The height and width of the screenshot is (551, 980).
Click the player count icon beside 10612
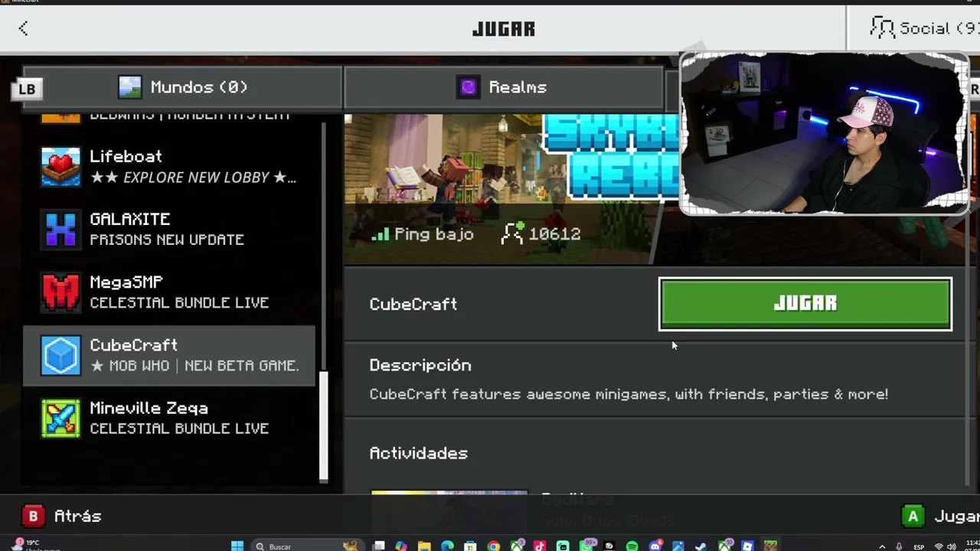click(512, 233)
